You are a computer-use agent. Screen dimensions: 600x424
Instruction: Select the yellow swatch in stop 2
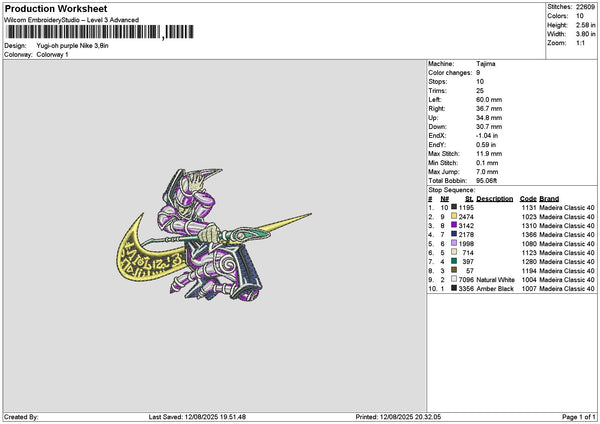coord(454,216)
